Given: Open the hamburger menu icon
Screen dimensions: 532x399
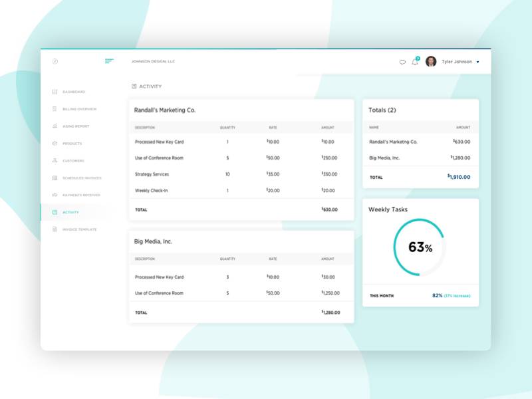Looking at the screenshot, I should pyautogui.click(x=109, y=61).
